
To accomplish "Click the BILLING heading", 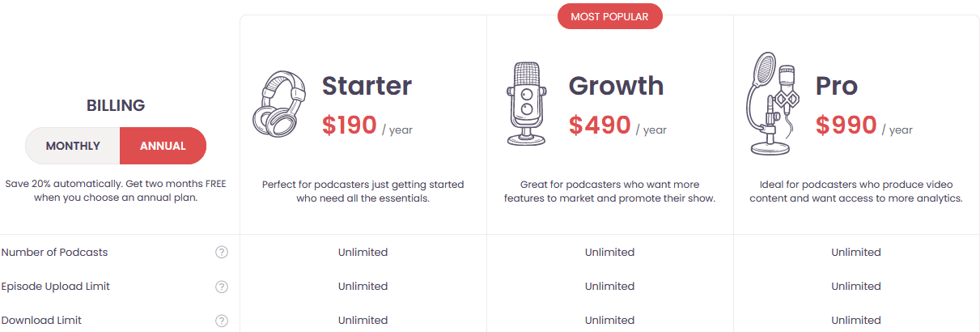I will coord(116,106).
